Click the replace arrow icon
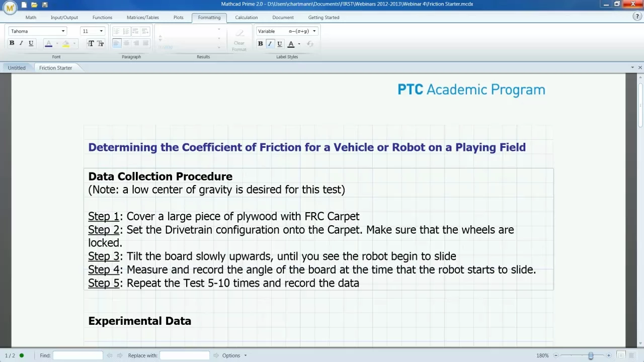Image resolution: width=644 pixels, height=362 pixels. (x=216, y=355)
